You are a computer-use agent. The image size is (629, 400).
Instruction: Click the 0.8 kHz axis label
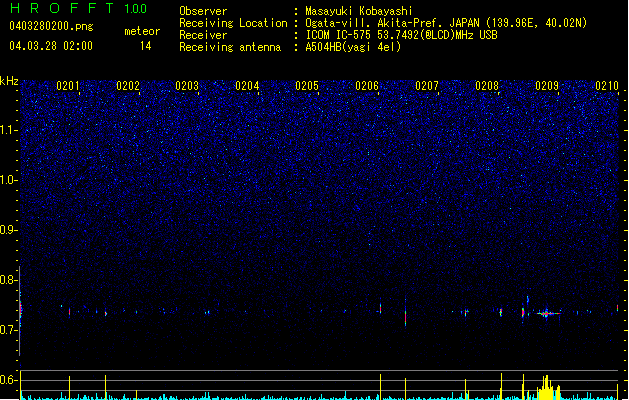tap(8, 280)
